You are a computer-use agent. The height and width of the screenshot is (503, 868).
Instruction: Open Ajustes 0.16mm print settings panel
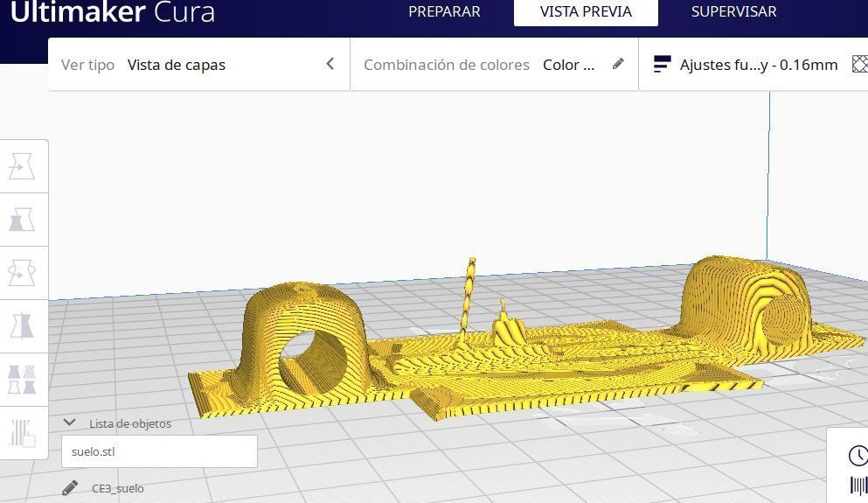click(753, 64)
